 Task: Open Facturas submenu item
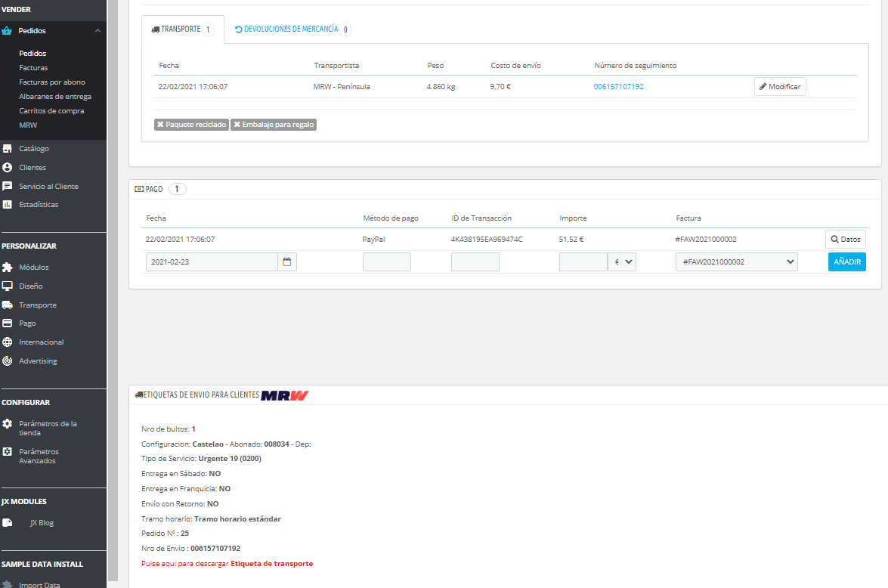click(33, 67)
